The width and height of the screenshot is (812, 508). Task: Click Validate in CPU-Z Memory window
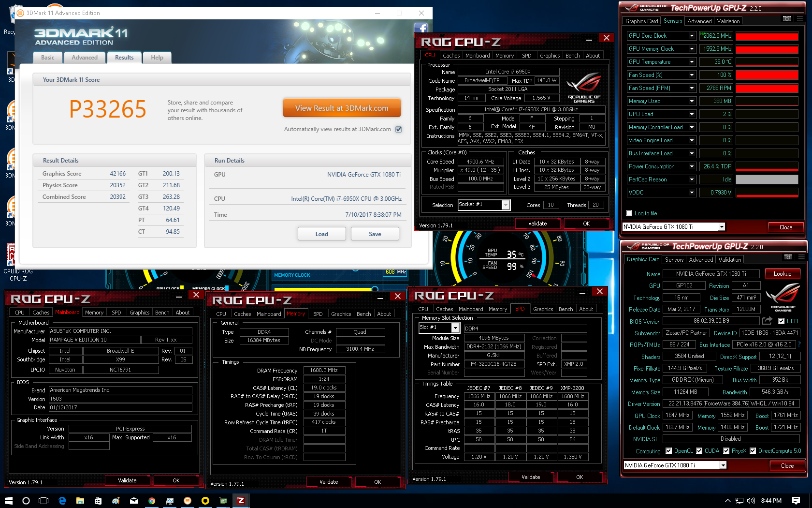(329, 482)
